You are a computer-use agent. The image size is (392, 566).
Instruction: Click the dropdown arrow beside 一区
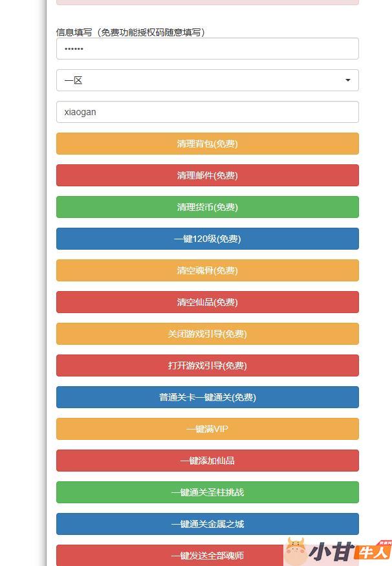coord(348,80)
